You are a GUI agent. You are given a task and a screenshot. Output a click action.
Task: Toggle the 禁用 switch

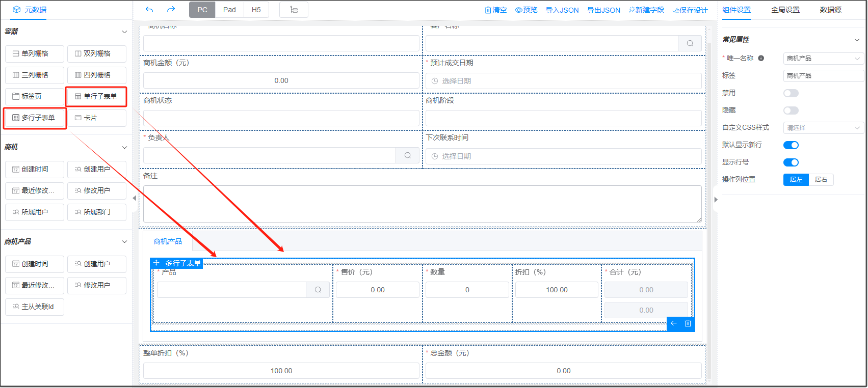pyautogui.click(x=791, y=93)
